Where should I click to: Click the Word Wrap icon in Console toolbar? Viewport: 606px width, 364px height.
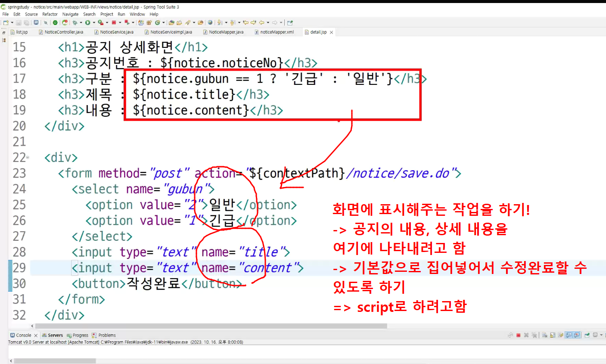[x=561, y=335]
